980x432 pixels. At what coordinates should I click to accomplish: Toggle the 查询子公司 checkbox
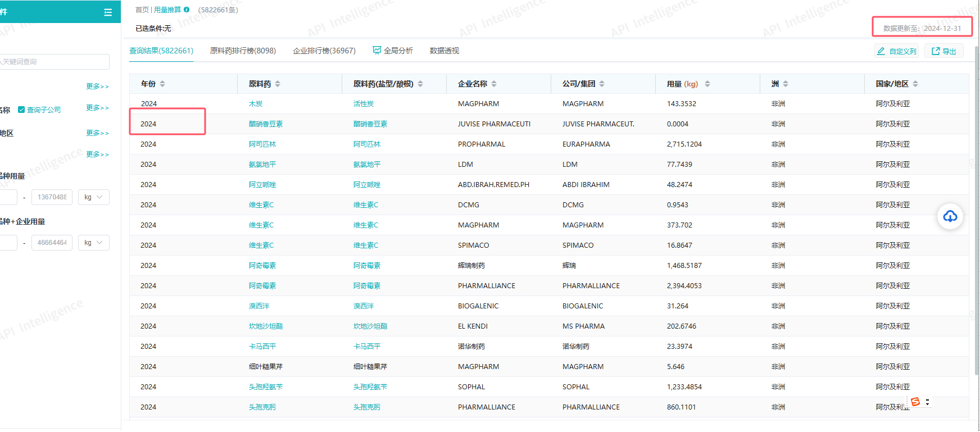coord(21,110)
